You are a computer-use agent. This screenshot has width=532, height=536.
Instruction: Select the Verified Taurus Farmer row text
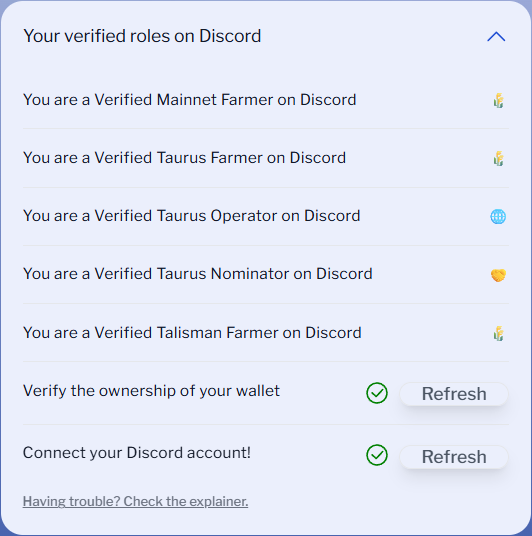tap(184, 158)
